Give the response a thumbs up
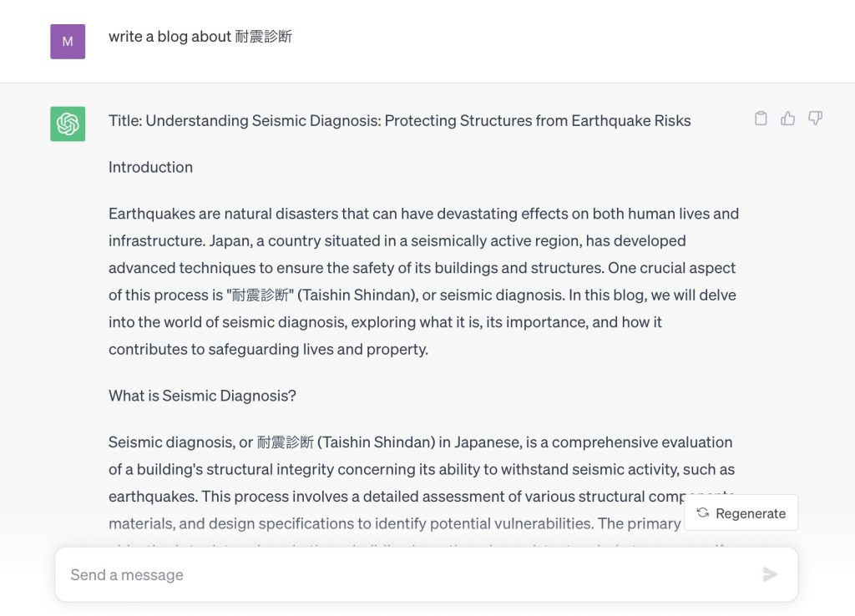Image resolution: width=855 pixels, height=616 pixels. [788, 119]
